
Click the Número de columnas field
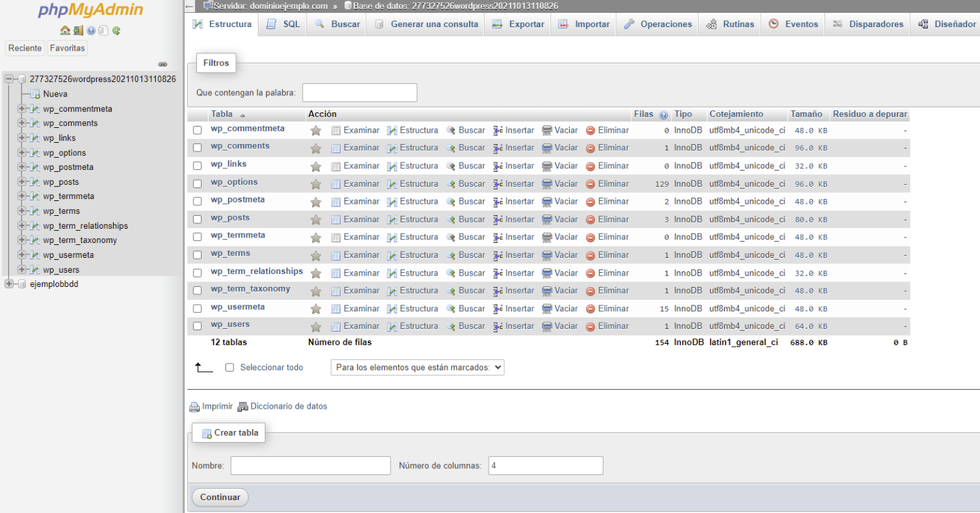tap(545, 466)
